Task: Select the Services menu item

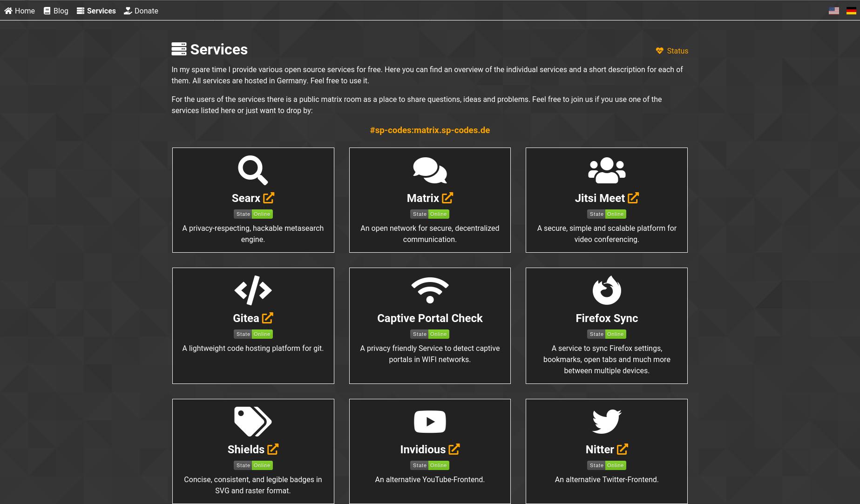Action: [96, 11]
